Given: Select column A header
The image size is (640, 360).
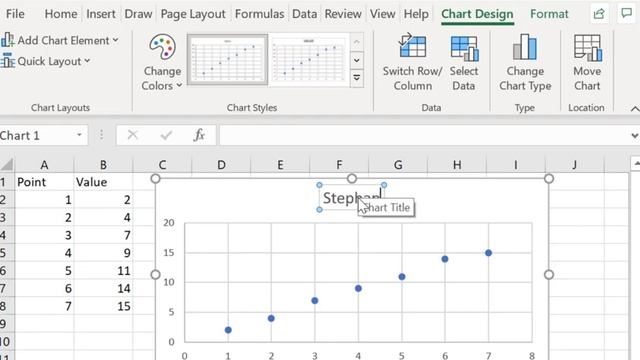Looking at the screenshot, I should (x=44, y=165).
